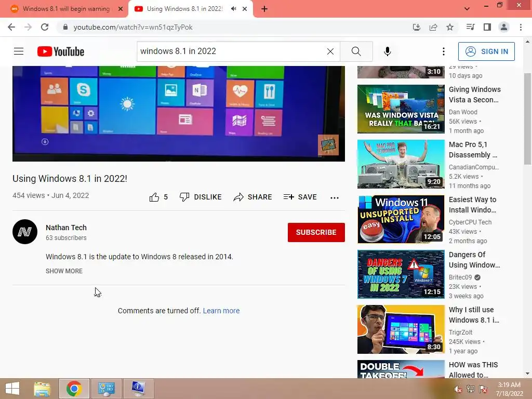Click the Dan Wood channel name
The height and width of the screenshot is (399, 532).
(463, 112)
